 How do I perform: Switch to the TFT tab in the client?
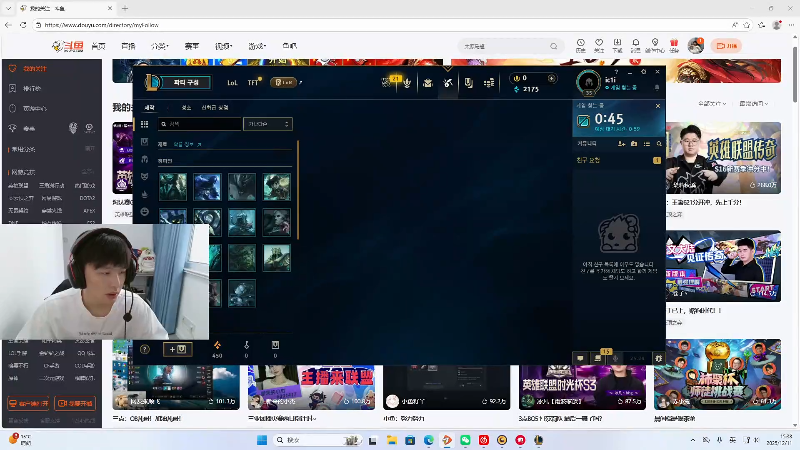pos(253,82)
